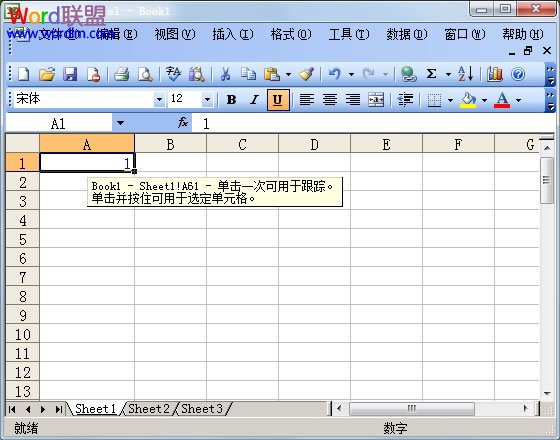Screen dimensions: 560x440
Task: Apply yellow fill color bucket
Action: point(468,100)
